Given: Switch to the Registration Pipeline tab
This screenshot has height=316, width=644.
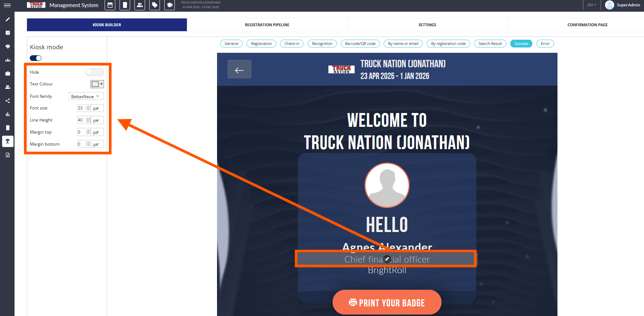Looking at the screenshot, I should (267, 25).
